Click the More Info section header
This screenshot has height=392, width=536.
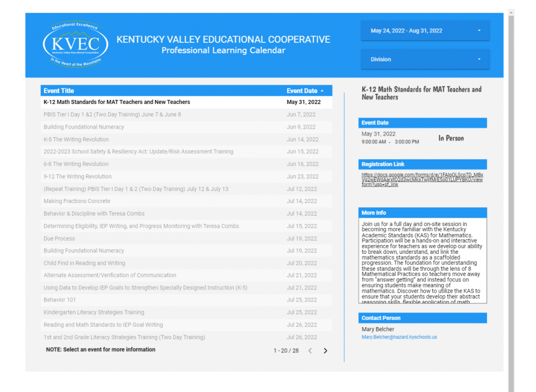pos(422,212)
